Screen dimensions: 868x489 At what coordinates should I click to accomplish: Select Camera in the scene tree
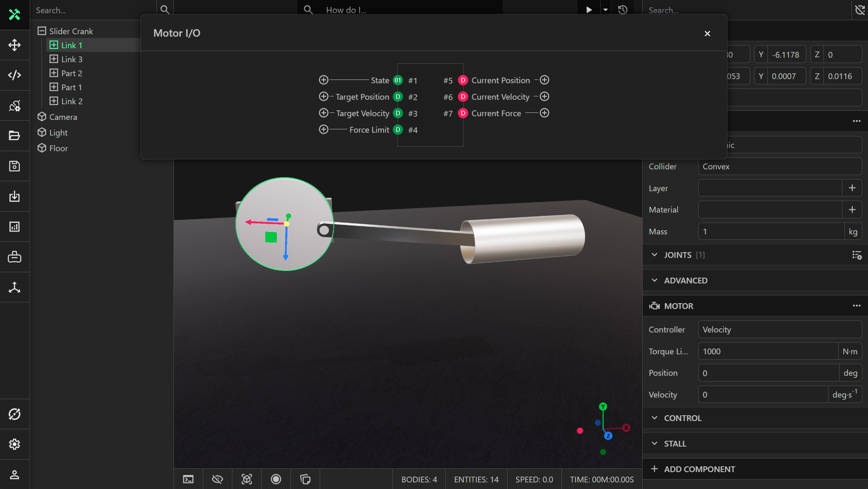point(63,117)
